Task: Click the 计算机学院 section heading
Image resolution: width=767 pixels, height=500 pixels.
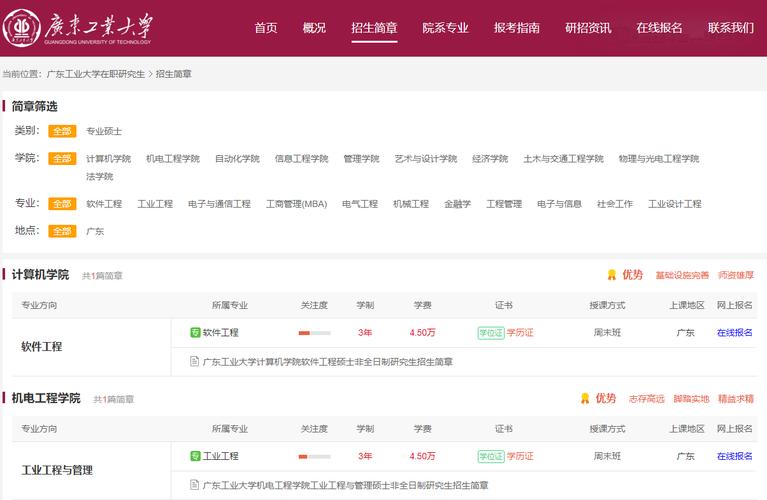Action: 40,274
